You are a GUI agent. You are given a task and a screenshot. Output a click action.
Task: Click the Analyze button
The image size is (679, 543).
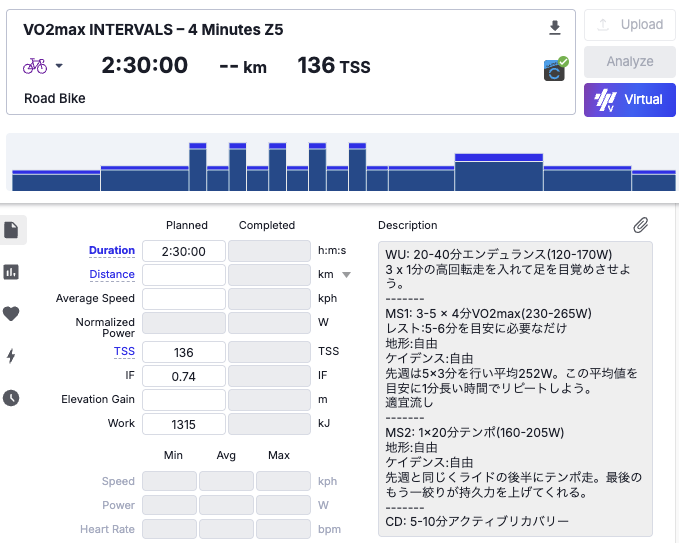tap(630, 61)
